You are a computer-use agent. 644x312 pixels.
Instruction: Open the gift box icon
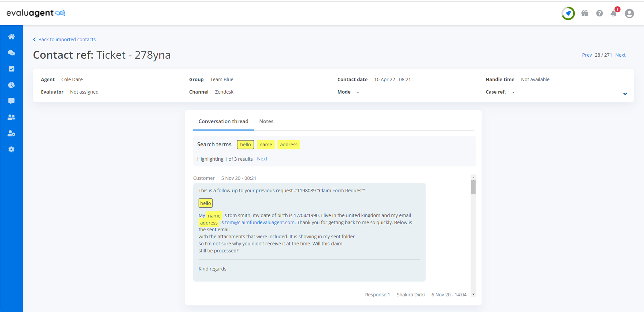(585, 13)
